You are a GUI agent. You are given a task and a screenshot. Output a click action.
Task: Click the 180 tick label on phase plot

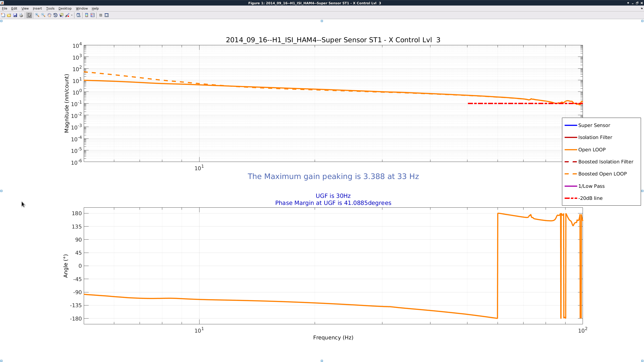pos(77,213)
